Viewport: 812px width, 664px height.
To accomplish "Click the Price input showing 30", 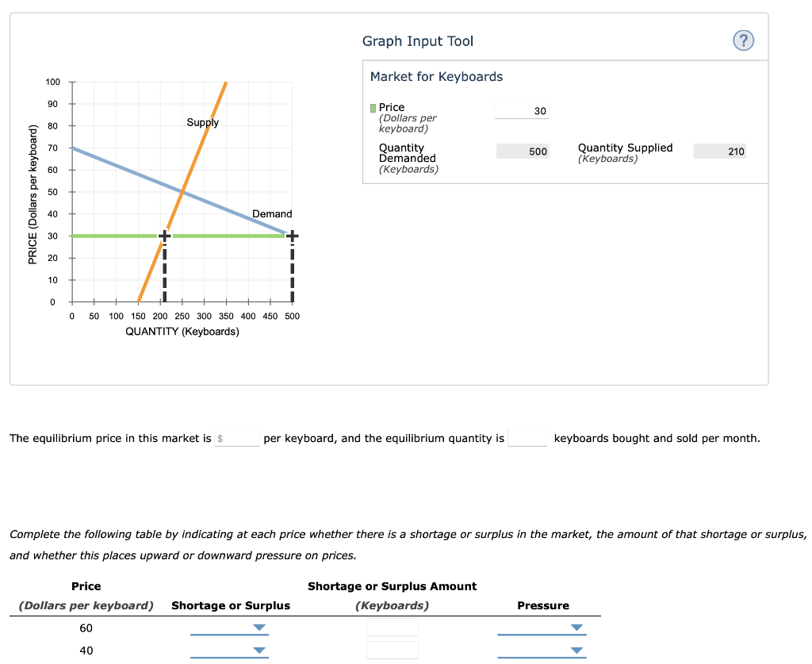I will [521, 110].
